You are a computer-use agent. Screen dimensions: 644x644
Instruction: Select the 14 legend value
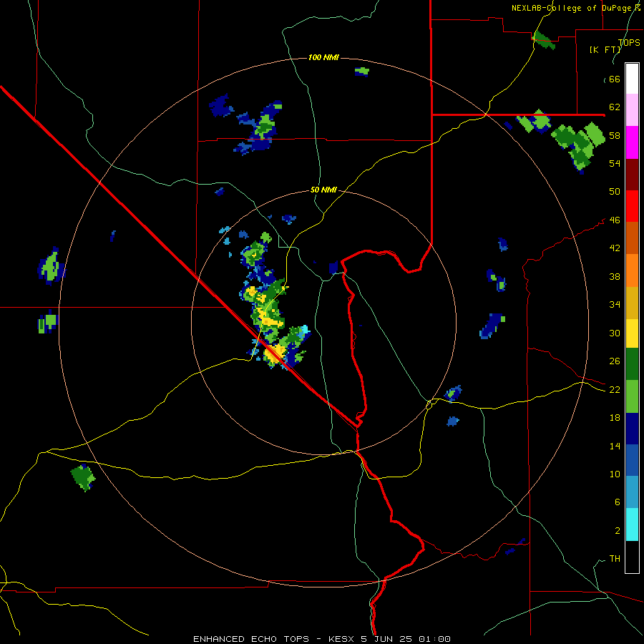[x=615, y=446]
